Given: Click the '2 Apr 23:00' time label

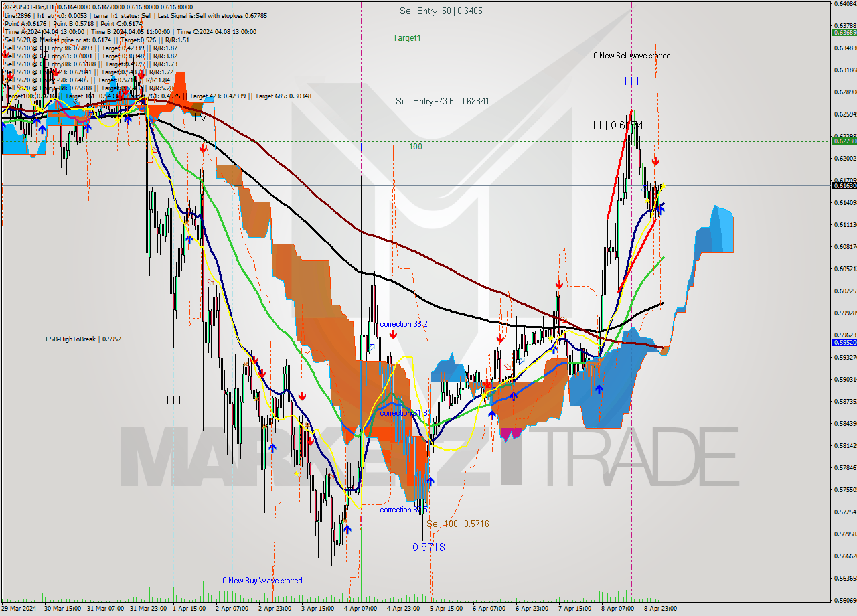Looking at the screenshot, I should tap(275, 609).
